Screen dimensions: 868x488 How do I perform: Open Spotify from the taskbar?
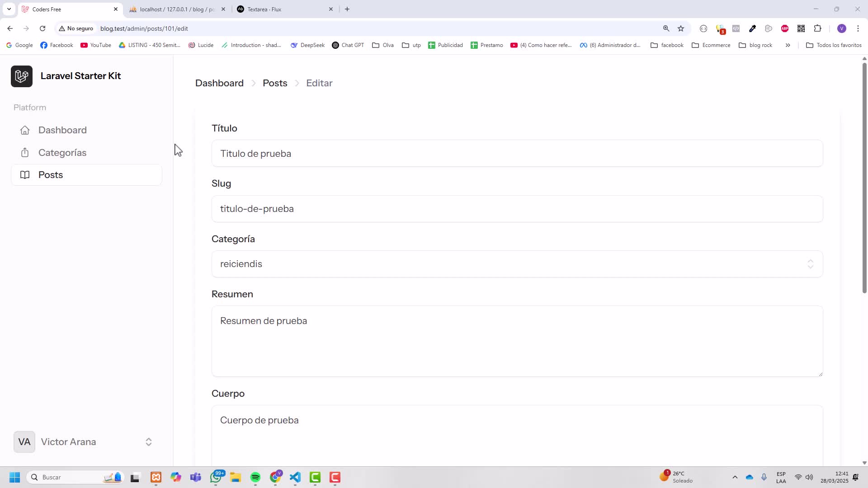point(255,478)
